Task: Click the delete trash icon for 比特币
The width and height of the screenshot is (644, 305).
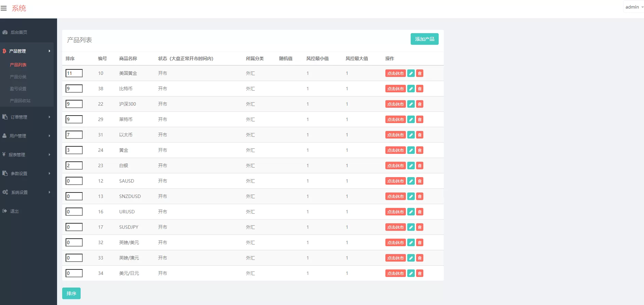Action: point(420,89)
